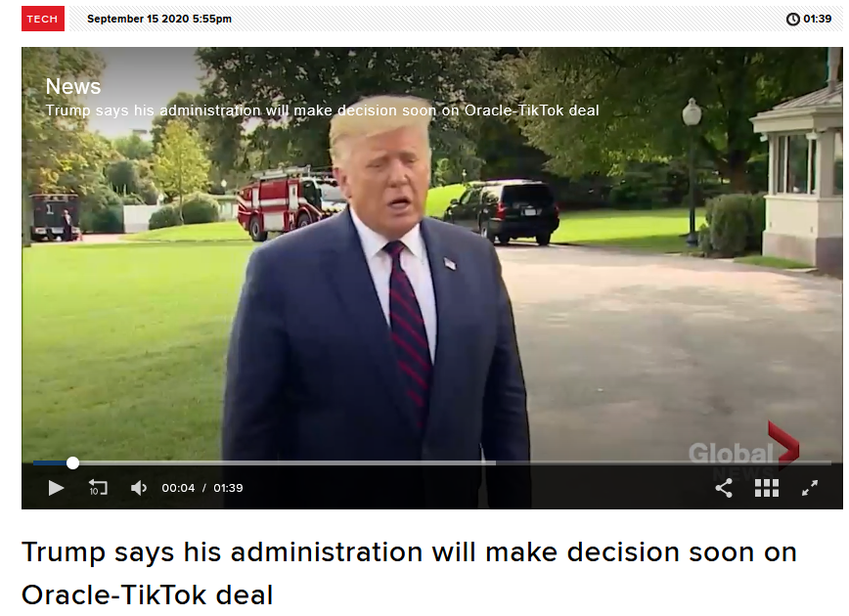Click the white playback position handle

tap(72, 462)
